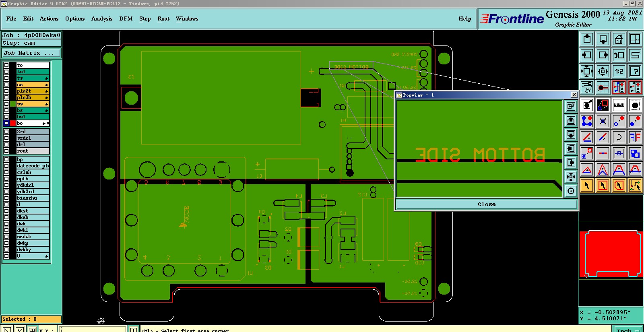Select the arrow pointer select tool
Image resolution: width=644 pixels, height=332 pixels.
587,186
